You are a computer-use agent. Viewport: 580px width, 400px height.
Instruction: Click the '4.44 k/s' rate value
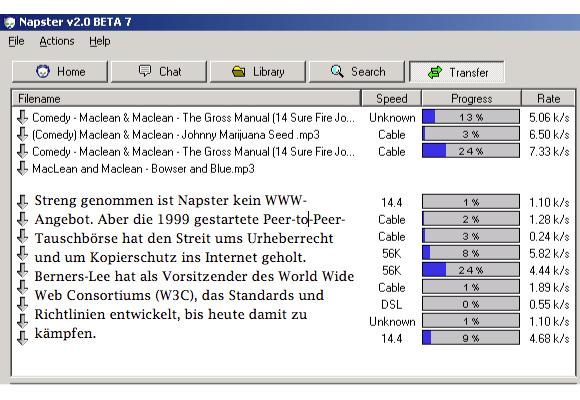point(549,270)
